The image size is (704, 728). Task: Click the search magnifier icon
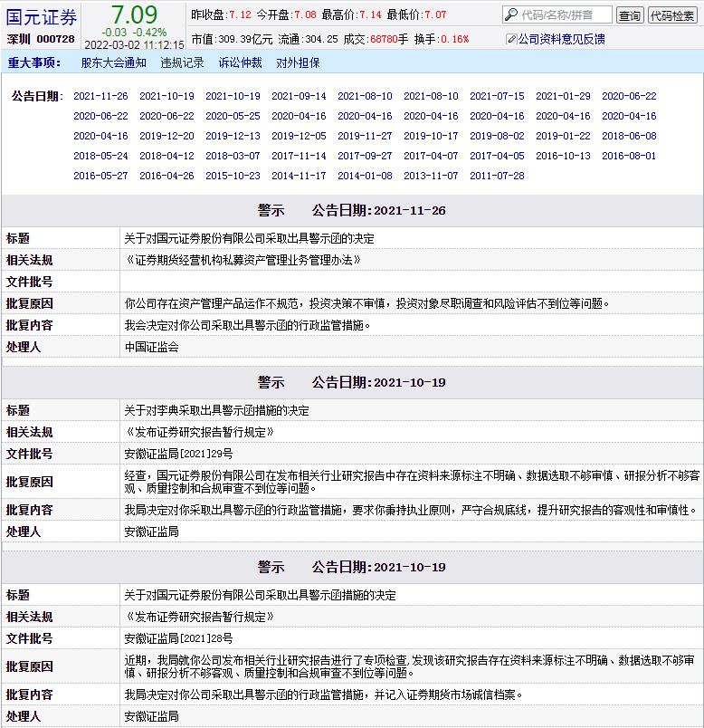click(x=511, y=14)
